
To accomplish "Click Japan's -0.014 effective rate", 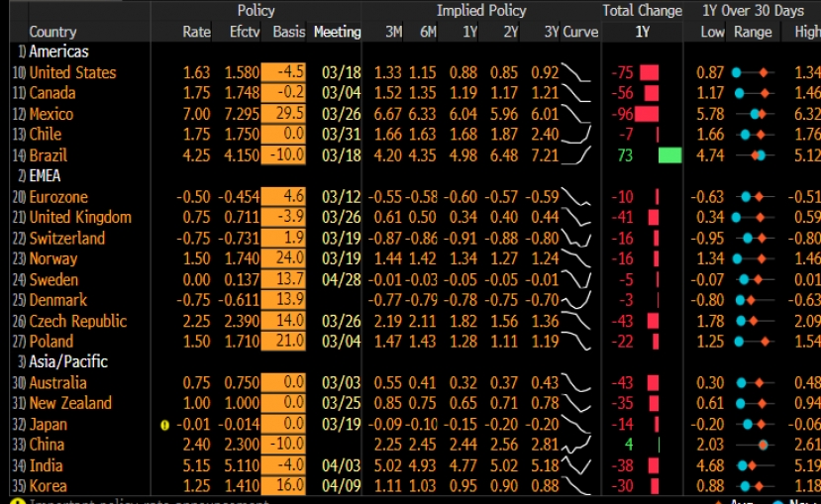I will pyautogui.click(x=239, y=424).
